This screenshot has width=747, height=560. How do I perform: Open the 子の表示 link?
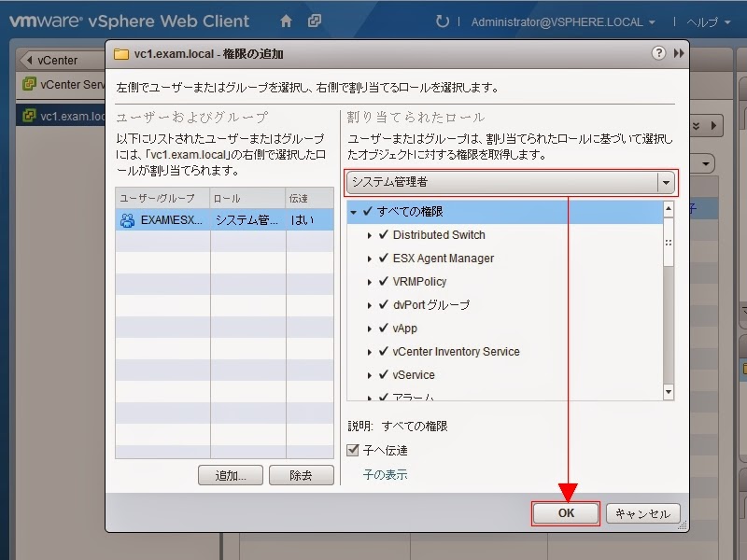click(x=385, y=474)
